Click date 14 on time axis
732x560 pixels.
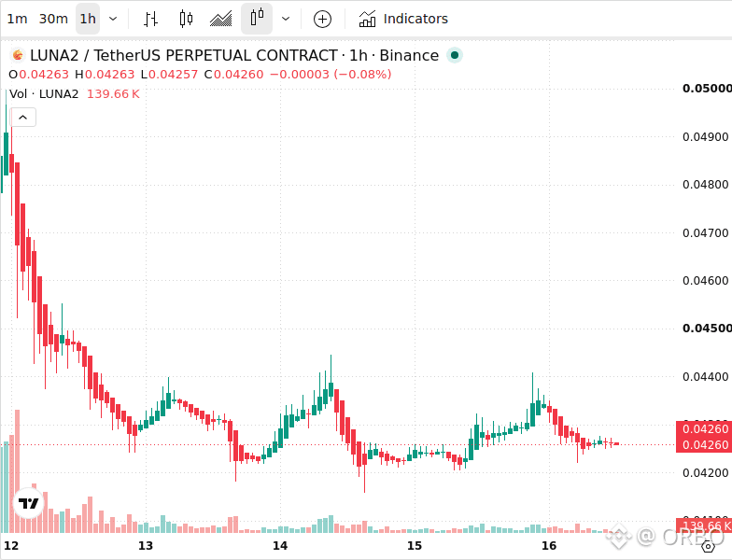tap(280, 545)
